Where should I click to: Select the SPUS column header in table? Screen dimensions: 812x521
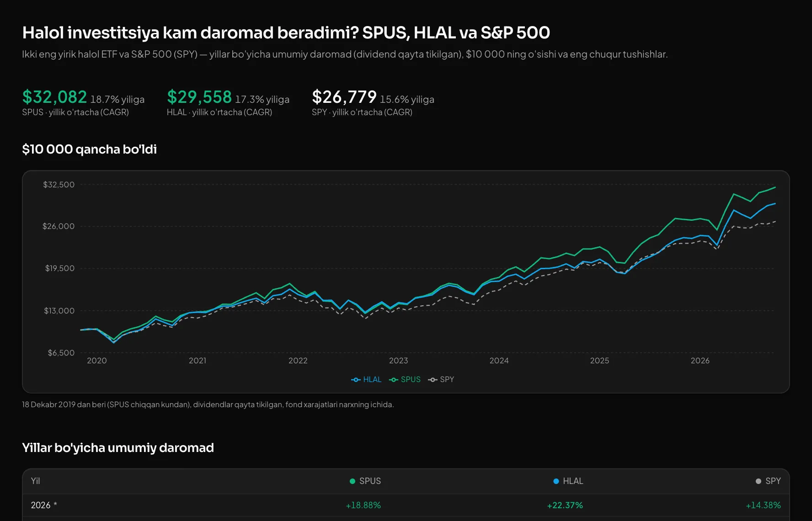(365, 481)
